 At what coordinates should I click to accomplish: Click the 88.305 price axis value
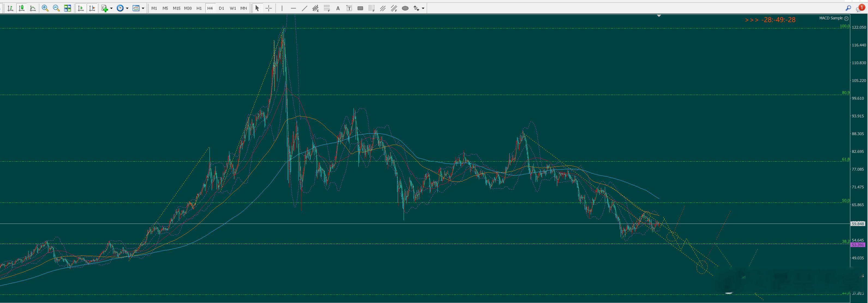point(858,134)
